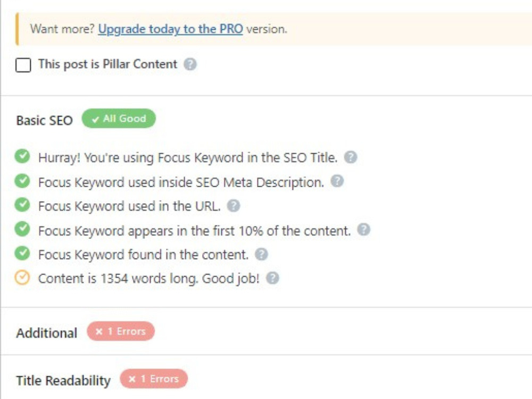Viewport: 532px width, 399px height.
Task: Click 1 Errors badge beside Title Readability
Action: tap(154, 379)
